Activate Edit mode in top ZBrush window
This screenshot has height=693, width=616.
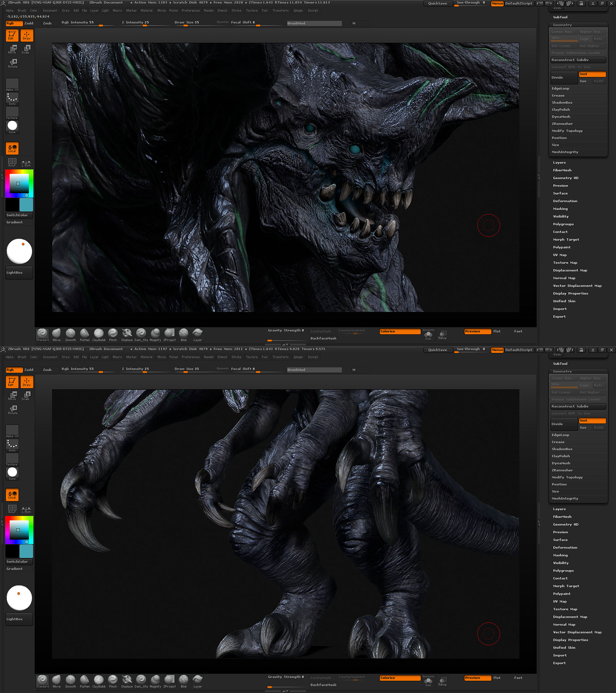coord(12,35)
